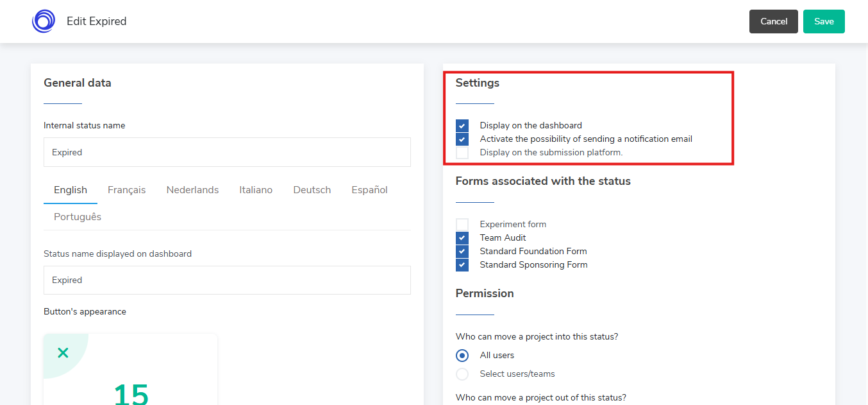Screen dimensions: 868x405
Task: Switch to the English language tab
Action: tap(71, 190)
